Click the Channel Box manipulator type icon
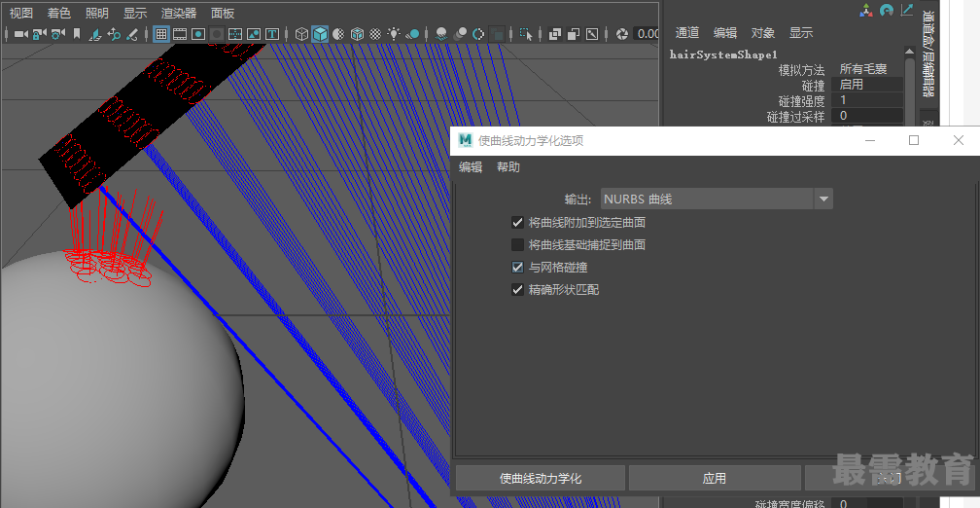Viewport: 980px width, 508px height. pos(866,10)
